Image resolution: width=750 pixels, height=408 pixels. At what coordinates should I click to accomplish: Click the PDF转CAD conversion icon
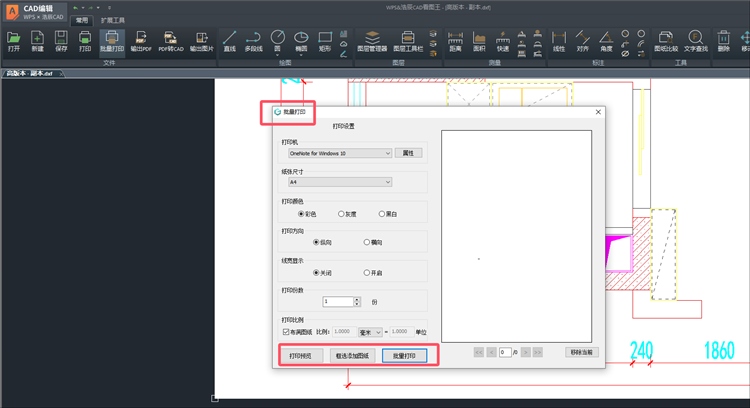coord(170,40)
